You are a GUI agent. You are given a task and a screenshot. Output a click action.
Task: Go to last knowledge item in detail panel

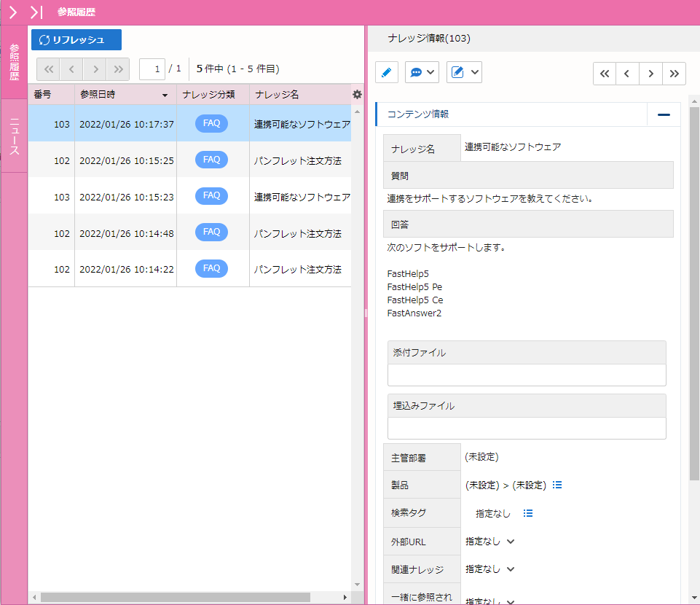point(675,74)
